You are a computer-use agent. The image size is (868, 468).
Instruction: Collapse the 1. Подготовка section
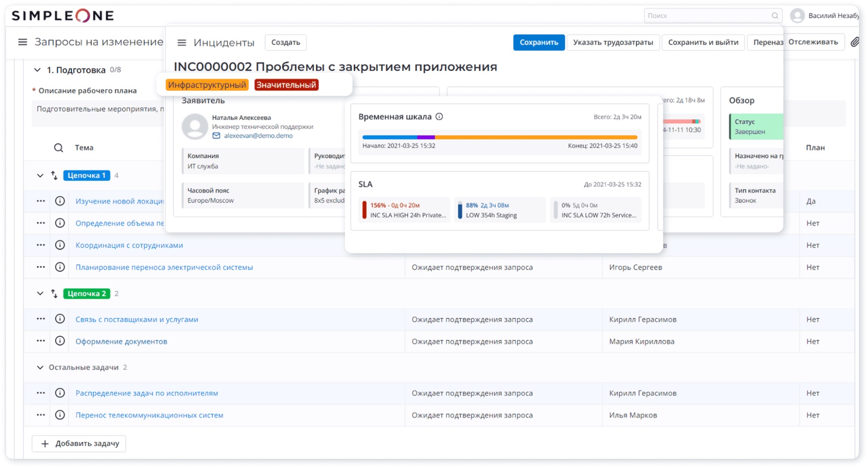point(37,70)
